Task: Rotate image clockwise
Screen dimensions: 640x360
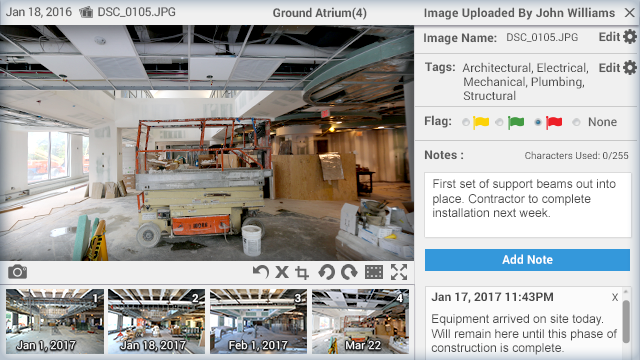Action: tap(349, 272)
